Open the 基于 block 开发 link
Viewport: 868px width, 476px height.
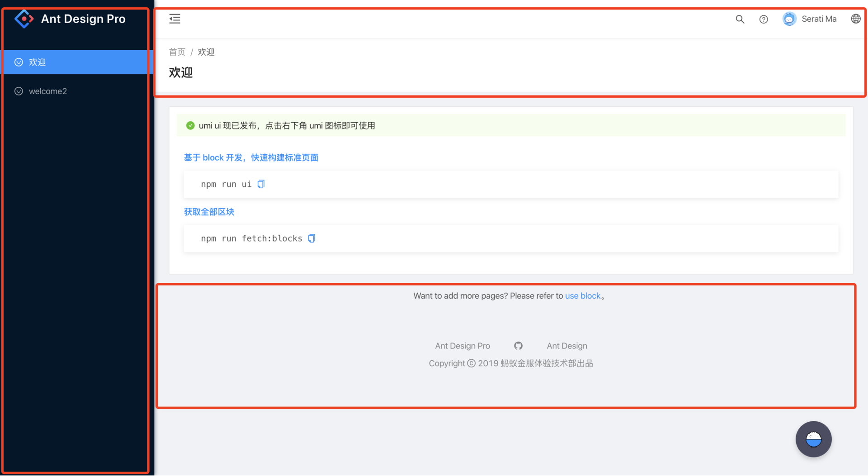251,157
